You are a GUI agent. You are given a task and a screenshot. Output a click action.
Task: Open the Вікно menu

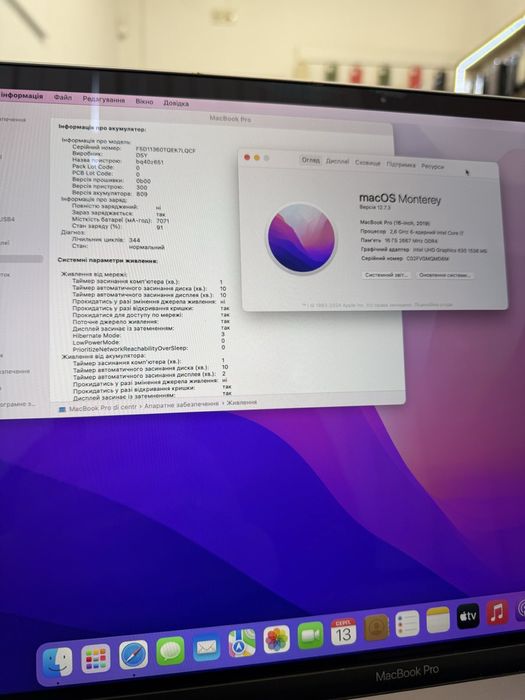(144, 101)
